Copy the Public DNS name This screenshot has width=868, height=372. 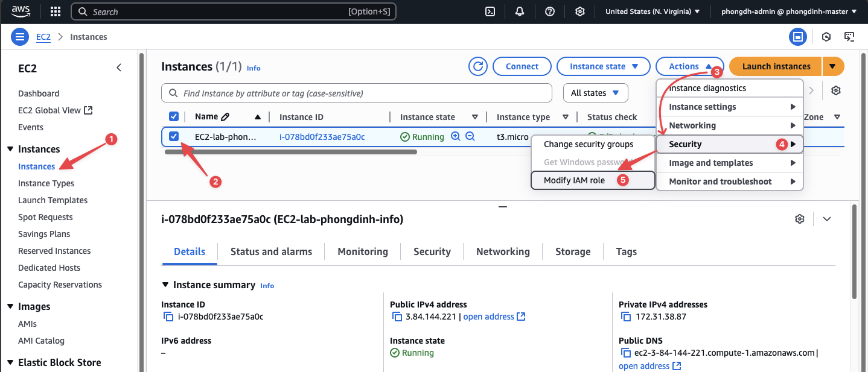coord(626,353)
